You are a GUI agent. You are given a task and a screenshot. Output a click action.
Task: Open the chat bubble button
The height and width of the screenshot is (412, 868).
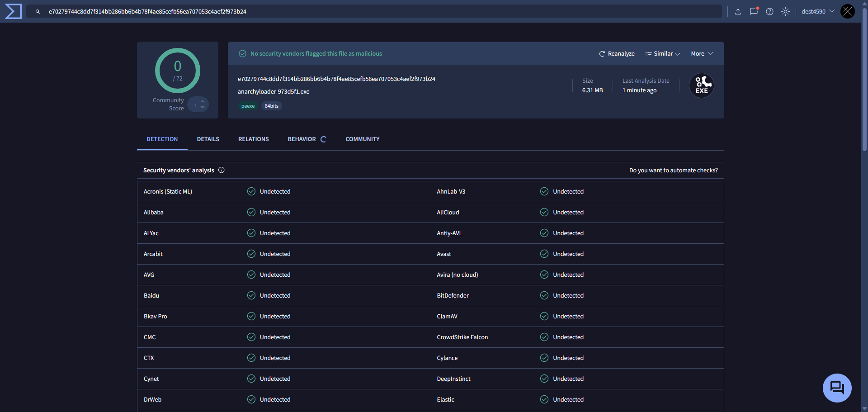click(837, 388)
